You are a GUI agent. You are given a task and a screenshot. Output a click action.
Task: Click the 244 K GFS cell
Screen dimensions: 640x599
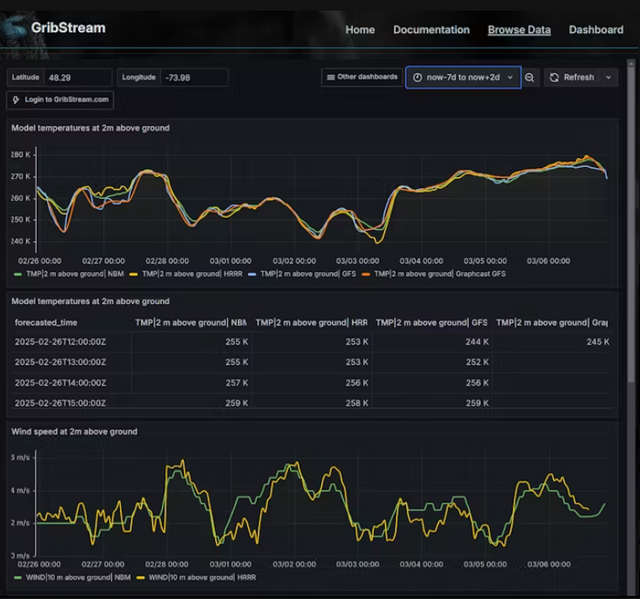(477, 342)
